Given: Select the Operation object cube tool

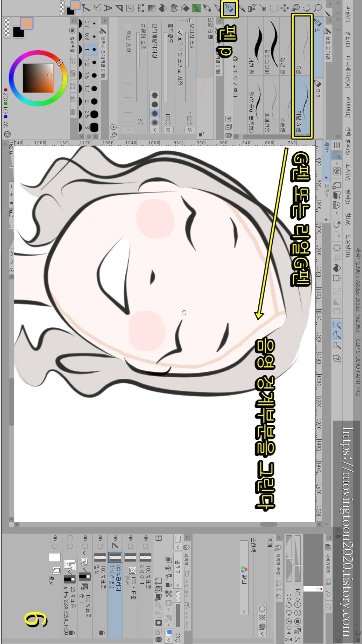Looking at the screenshot, I should point(296,8).
